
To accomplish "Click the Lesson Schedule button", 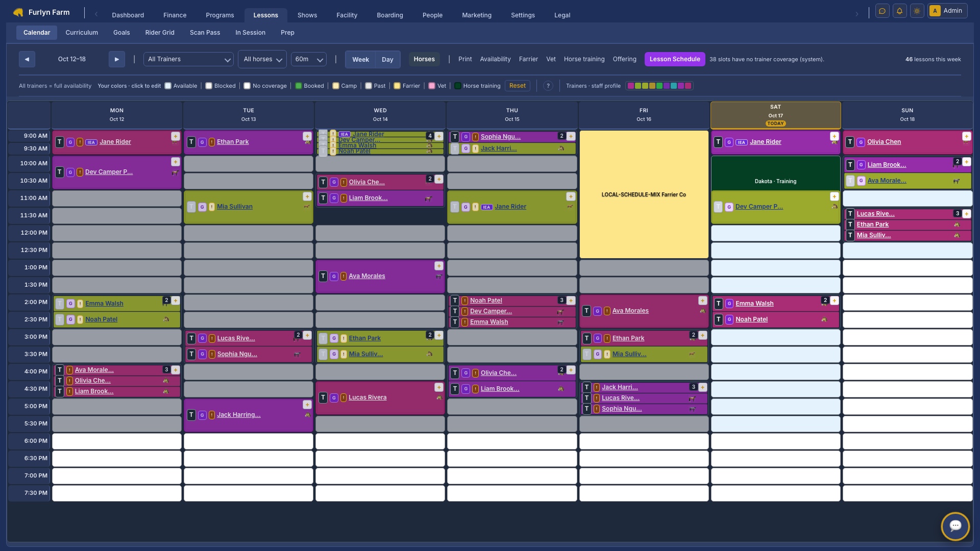I will pos(675,59).
